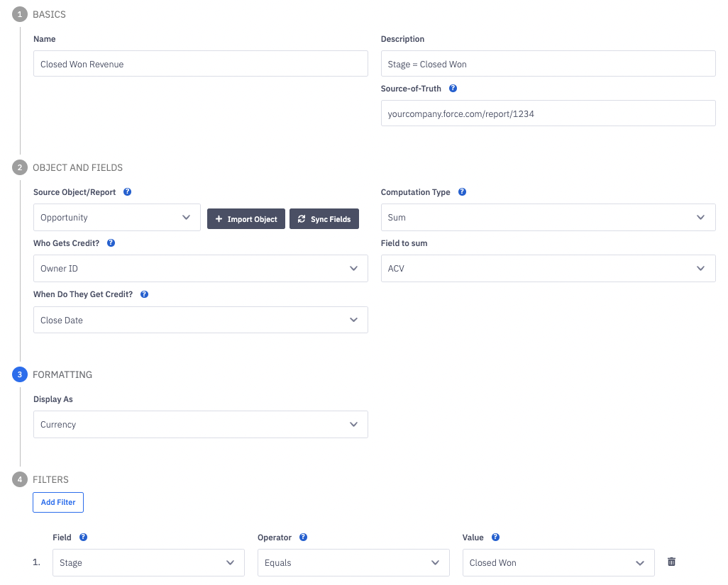Click the filter Value help icon

click(495, 537)
